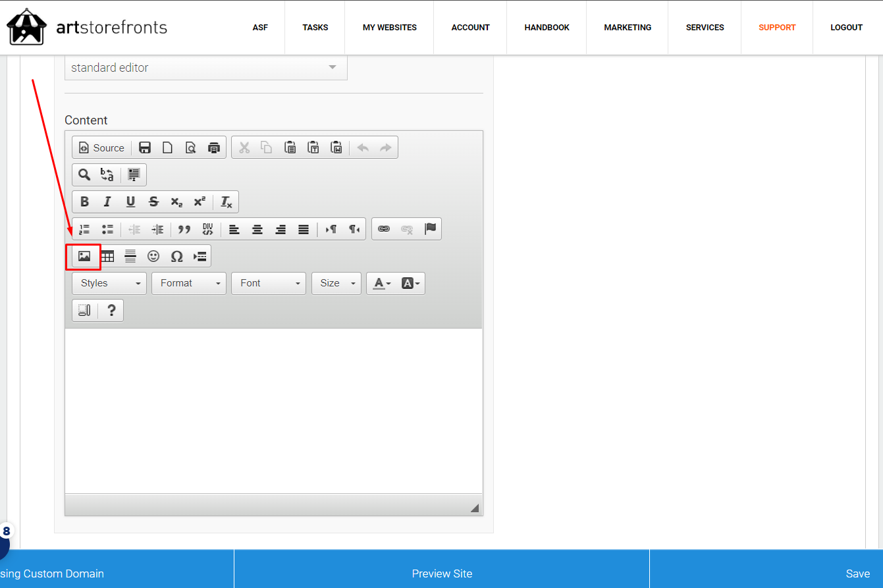Toggle Block Quote formatting
The height and width of the screenshot is (588, 883).
click(x=184, y=228)
